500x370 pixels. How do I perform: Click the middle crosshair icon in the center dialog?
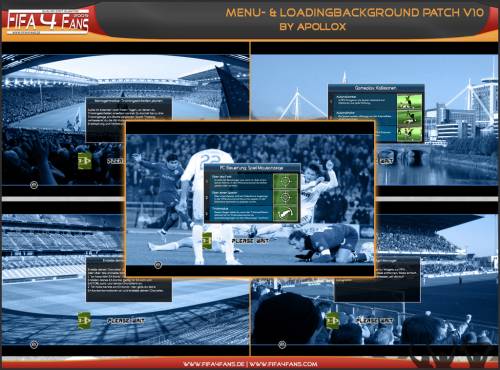pos(285,198)
